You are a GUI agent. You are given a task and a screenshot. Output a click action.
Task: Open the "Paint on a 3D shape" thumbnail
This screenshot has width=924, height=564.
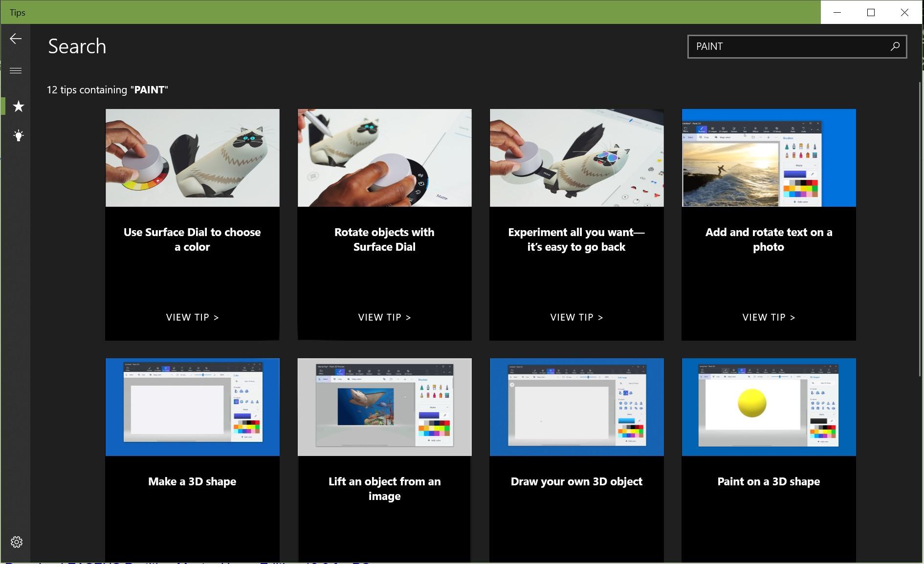(x=769, y=407)
